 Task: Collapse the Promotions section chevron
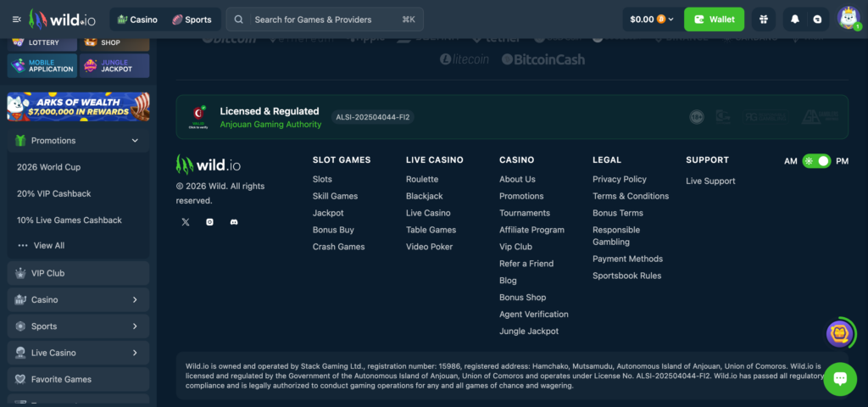(135, 141)
